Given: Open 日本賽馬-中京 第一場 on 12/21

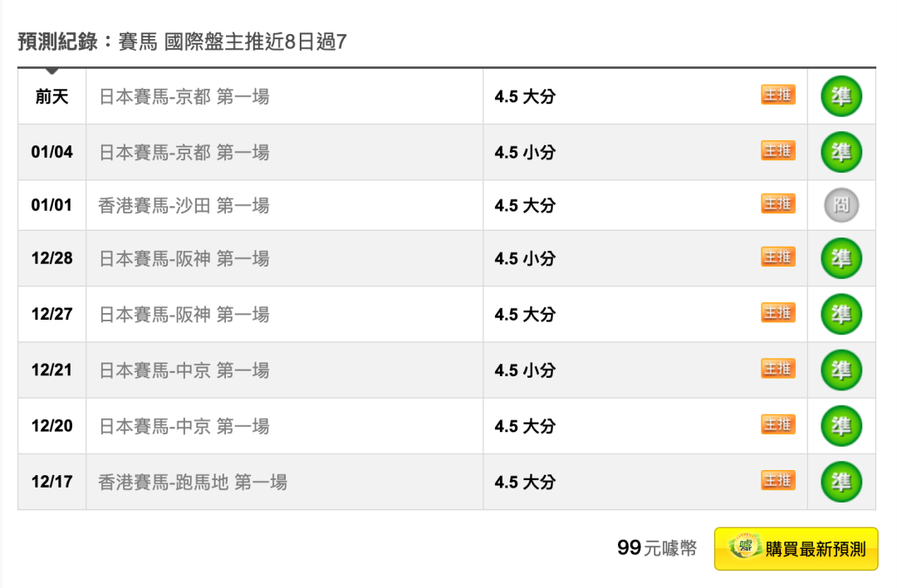Looking at the screenshot, I should pyautogui.click(x=184, y=370).
